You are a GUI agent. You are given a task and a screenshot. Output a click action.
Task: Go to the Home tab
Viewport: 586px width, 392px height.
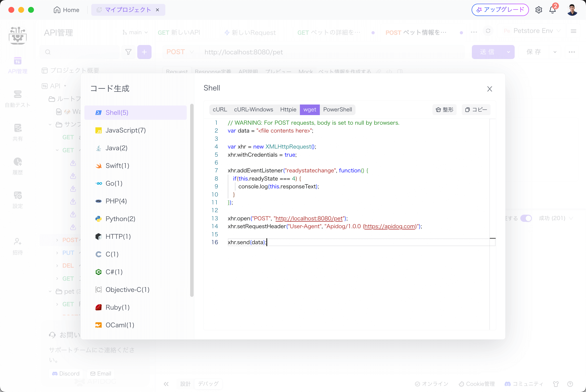pyautogui.click(x=66, y=10)
